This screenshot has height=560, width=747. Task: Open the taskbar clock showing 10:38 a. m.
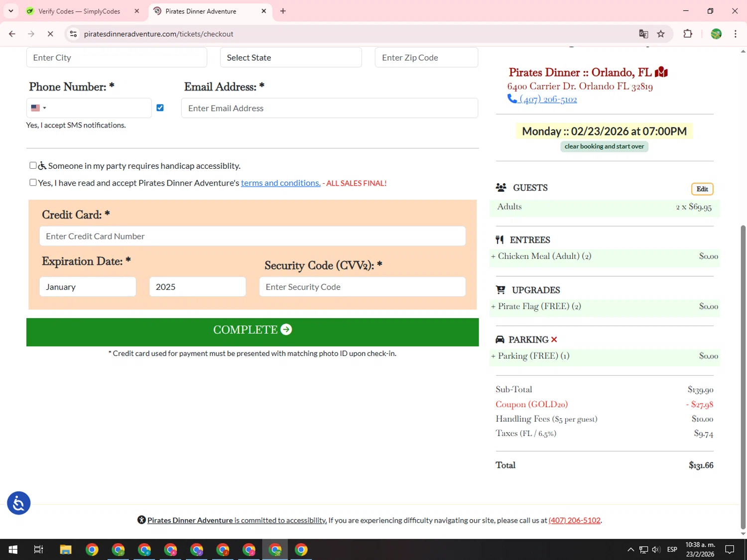[700, 550]
